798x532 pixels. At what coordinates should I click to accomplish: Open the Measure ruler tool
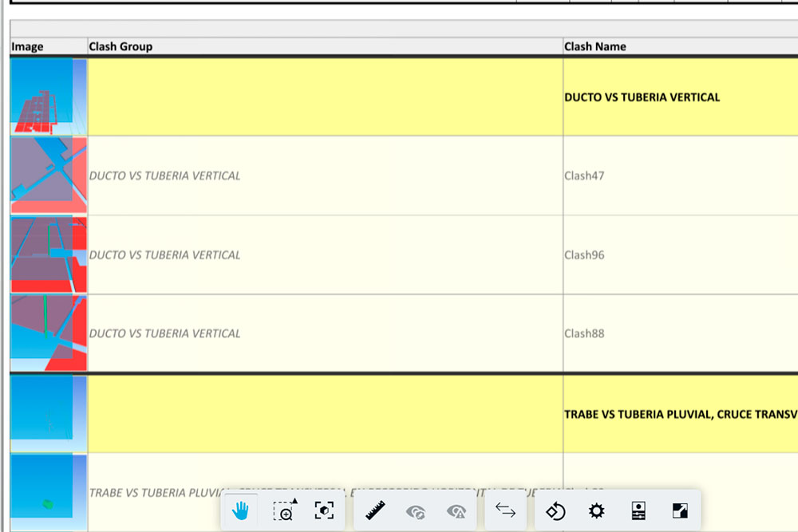click(x=375, y=511)
